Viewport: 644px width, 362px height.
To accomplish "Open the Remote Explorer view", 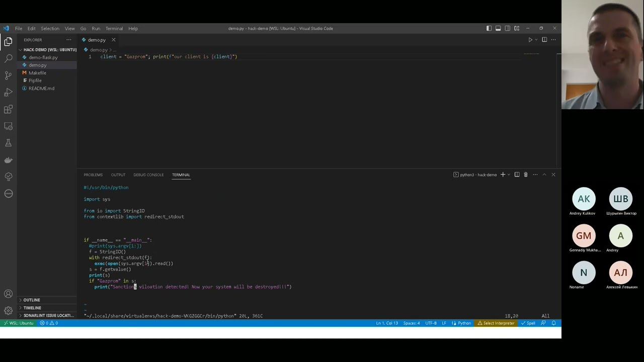I will (8, 126).
